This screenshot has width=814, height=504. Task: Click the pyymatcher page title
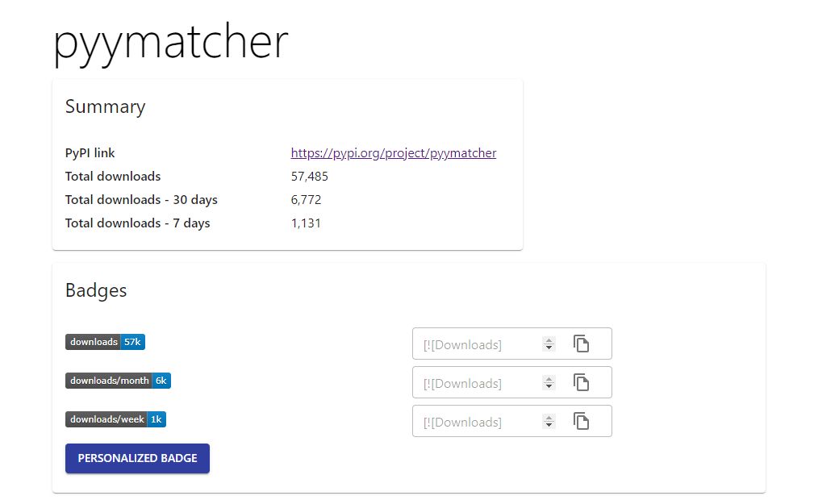click(x=171, y=43)
